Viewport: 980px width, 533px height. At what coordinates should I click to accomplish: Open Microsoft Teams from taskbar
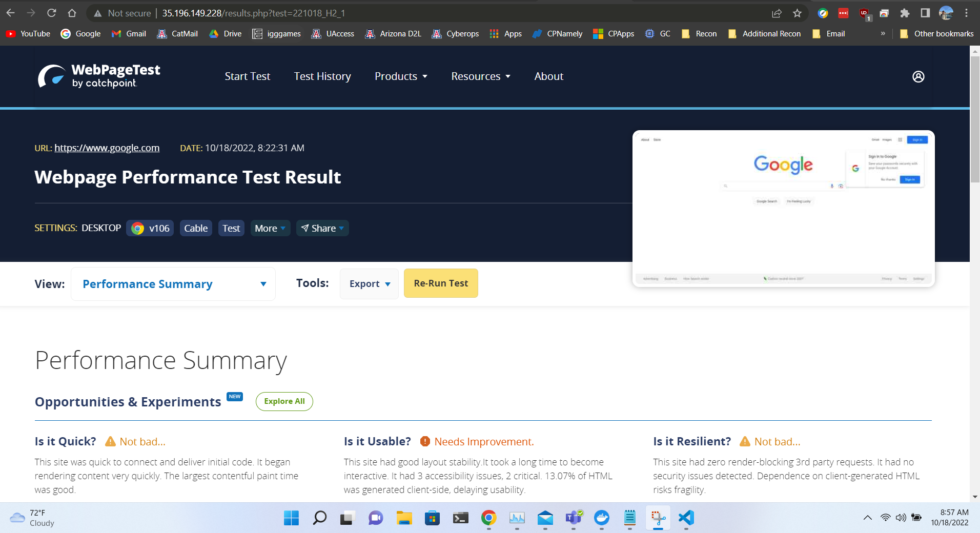point(574,518)
